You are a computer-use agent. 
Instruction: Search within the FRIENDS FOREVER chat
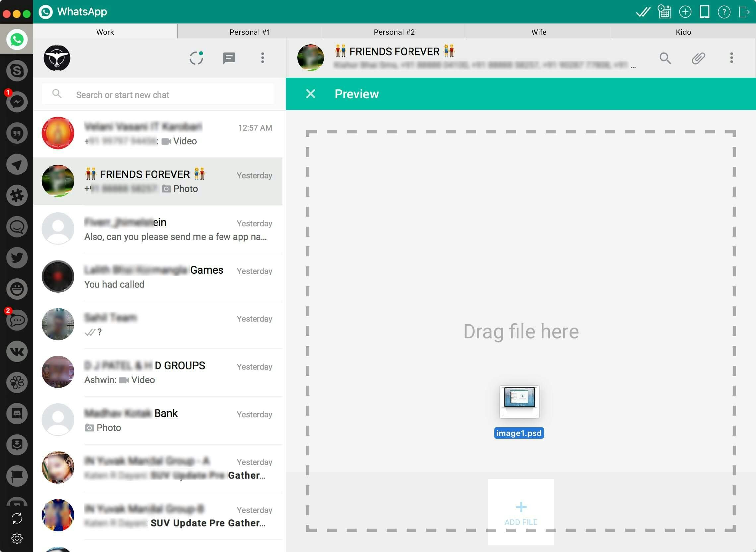665,58
